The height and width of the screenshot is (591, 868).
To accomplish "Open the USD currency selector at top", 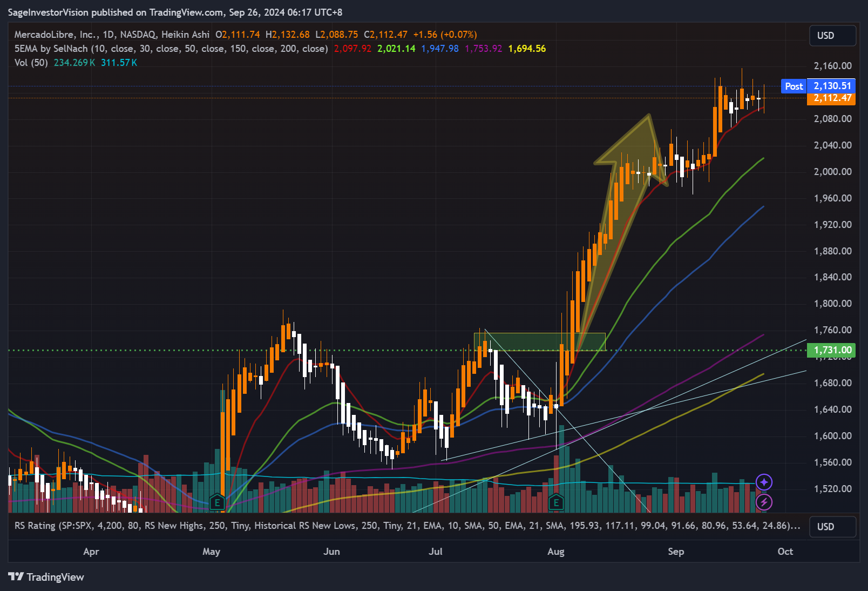I will coord(832,36).
